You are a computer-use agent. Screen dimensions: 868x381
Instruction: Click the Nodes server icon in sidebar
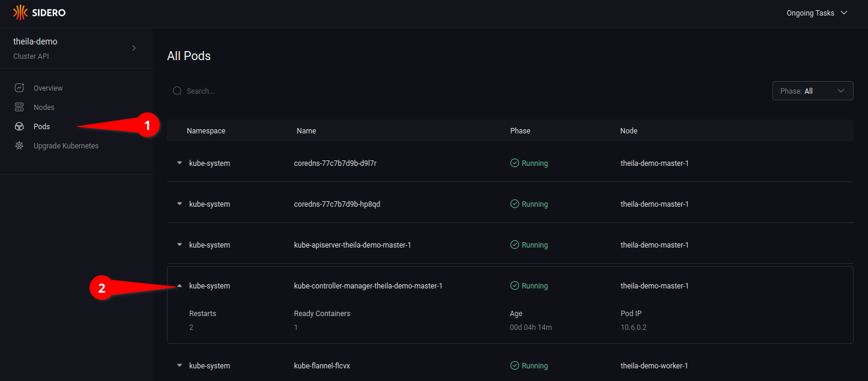pos(20,108)
